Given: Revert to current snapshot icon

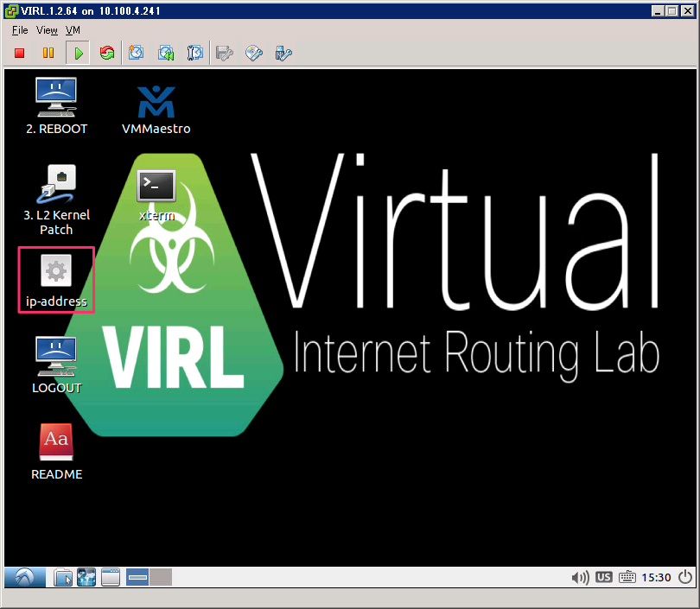Looking at the screenshot, I should coord(166,53).
